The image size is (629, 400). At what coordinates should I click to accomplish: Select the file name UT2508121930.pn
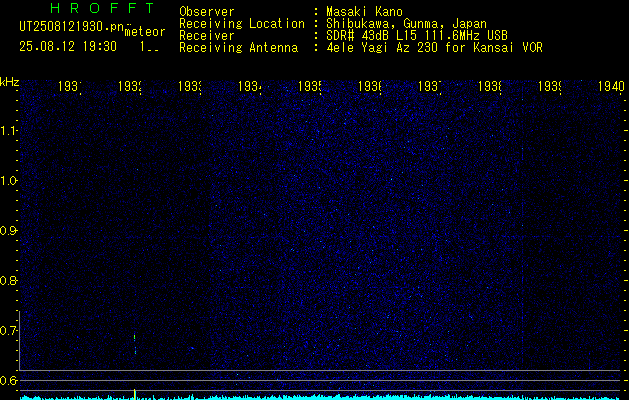click(x=72, y=26)
